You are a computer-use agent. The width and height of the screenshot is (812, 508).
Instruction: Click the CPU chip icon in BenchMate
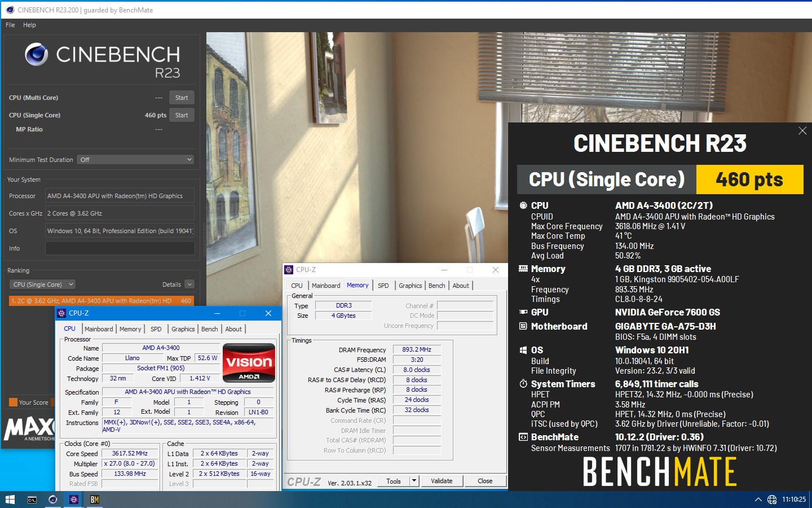523,205
